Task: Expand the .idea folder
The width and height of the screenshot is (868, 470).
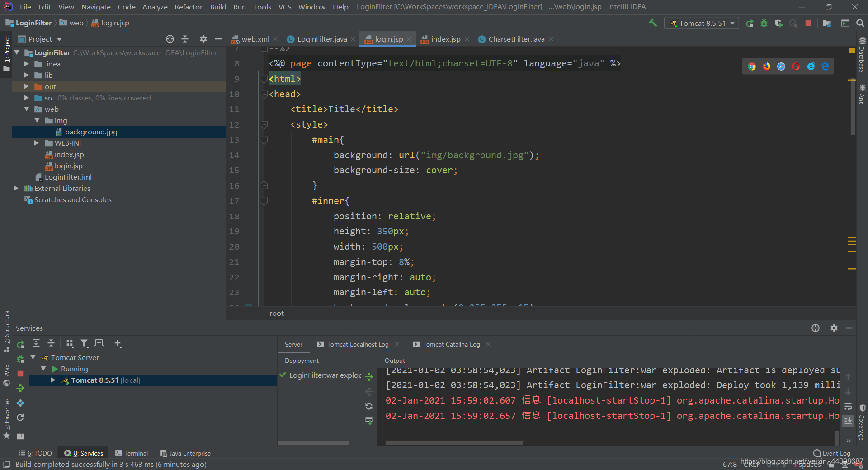Action: coord(27,64)
